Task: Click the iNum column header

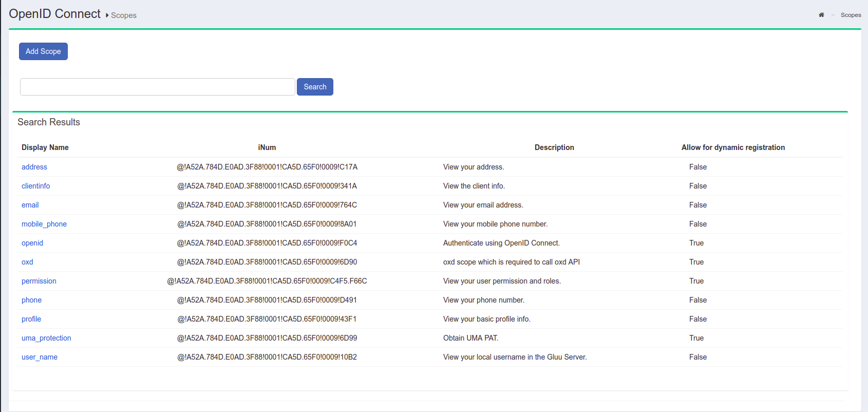Action: click(267, 147)
